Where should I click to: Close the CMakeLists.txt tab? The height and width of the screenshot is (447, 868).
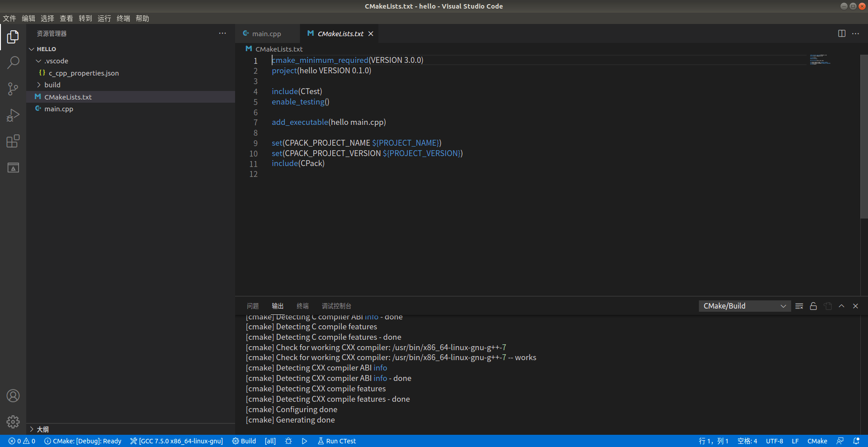[x=371, y=34]
